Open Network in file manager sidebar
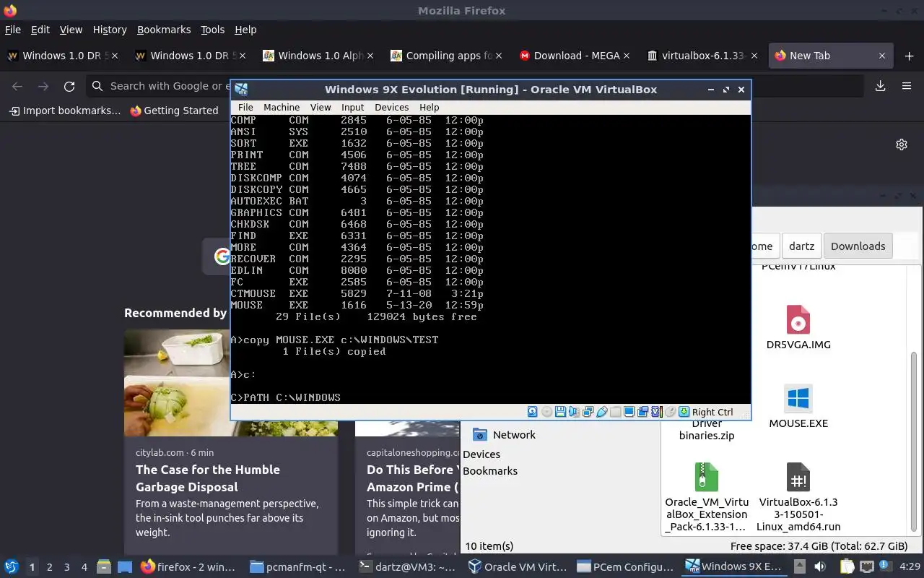The image size is (924, 578). point(504,435)
